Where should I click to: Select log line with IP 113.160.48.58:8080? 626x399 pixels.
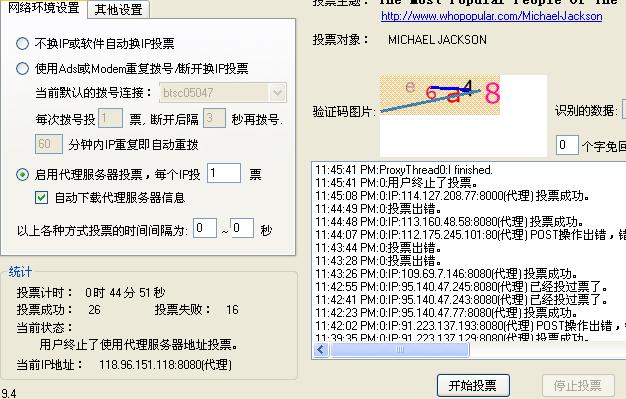[x=449, y=222]
